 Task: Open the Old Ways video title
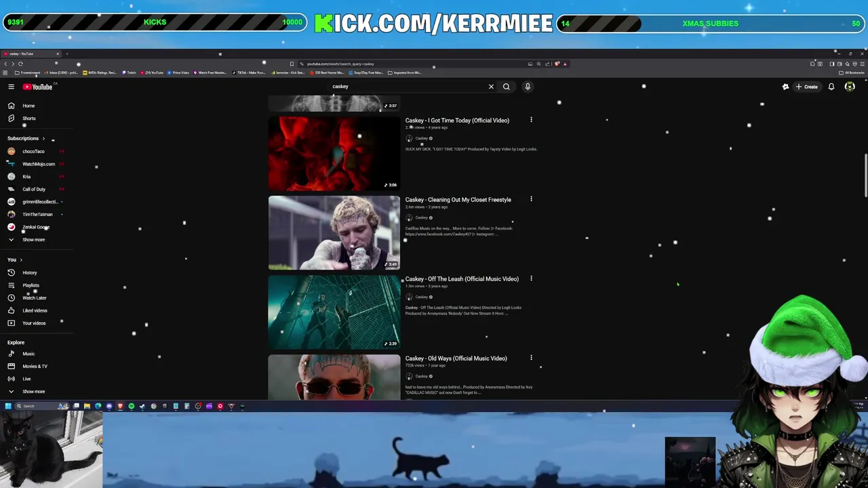tap(456, 359)
